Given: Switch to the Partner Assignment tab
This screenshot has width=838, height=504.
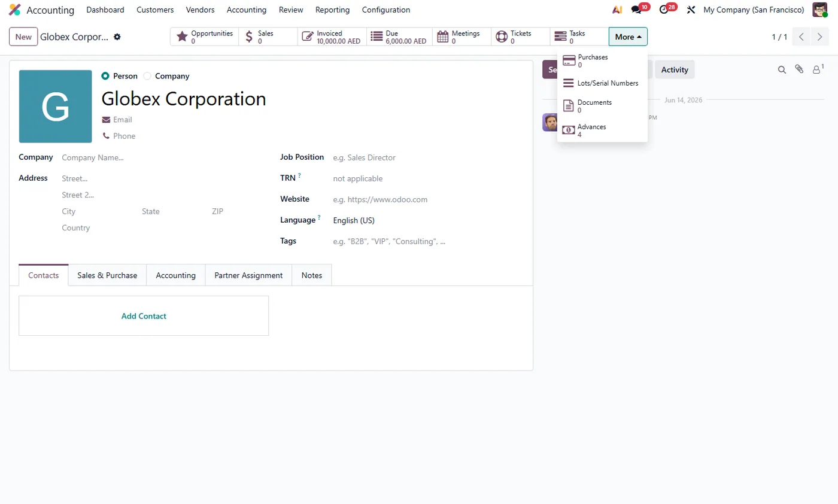Looking at the screenshot, I should tap(248, 275).
